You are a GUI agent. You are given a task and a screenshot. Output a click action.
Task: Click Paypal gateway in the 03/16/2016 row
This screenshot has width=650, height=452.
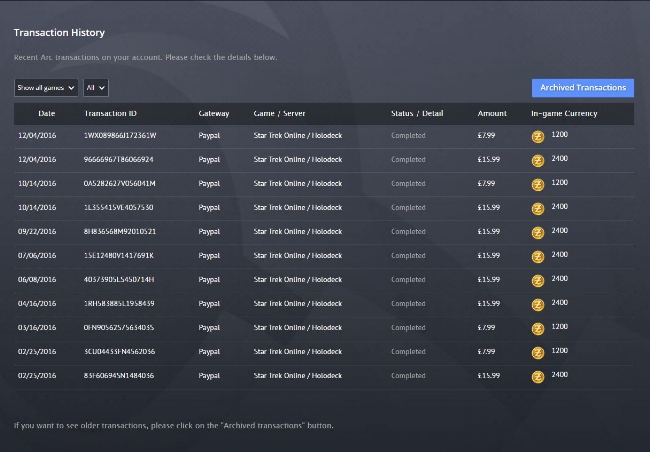(x=209, y=328)
